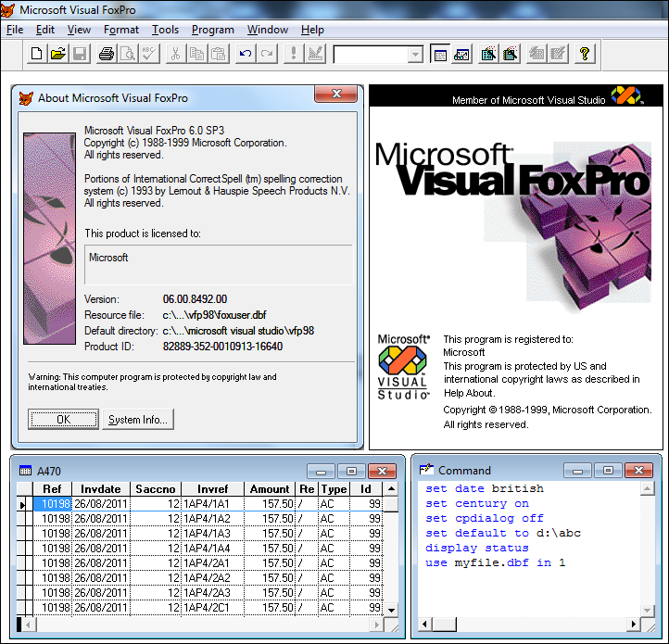Click the Spelling check toolbar icon
Screen dimensions: 669x644
150,54
